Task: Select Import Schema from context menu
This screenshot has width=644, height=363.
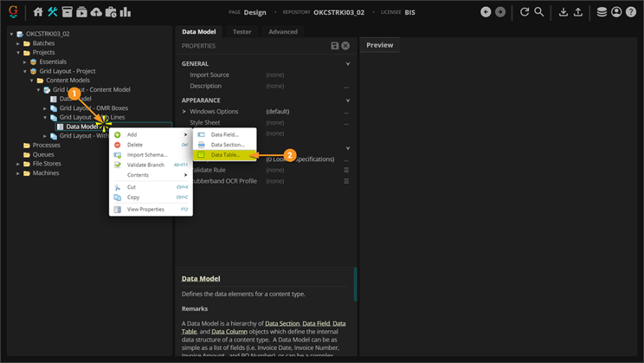Action: point(147,155)
